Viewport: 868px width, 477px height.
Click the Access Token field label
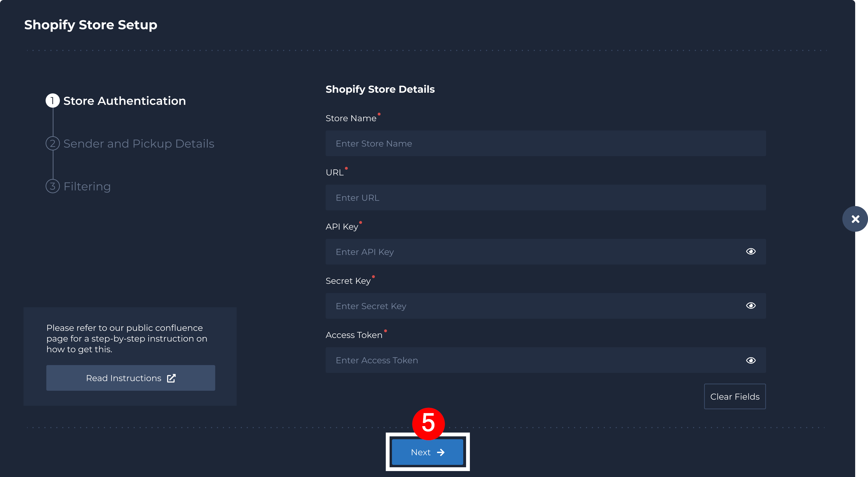pos(354,335)
